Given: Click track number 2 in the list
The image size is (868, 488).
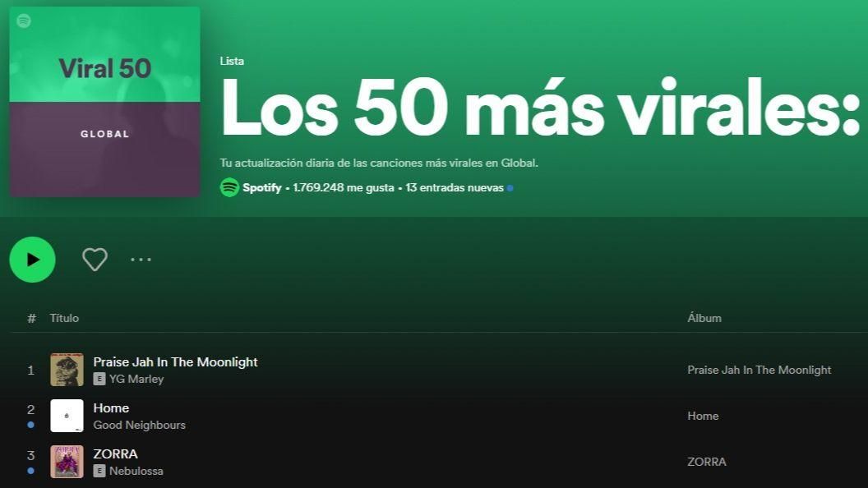Looking at the screenshot, I should 31,409.
